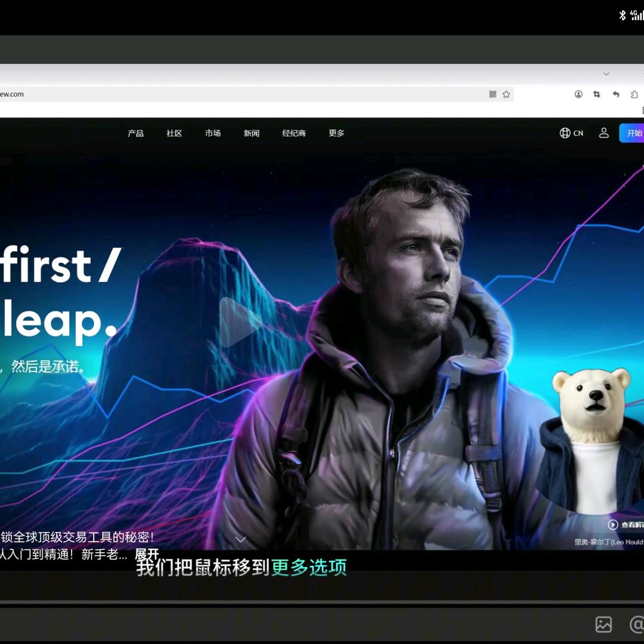Open the site user account icon

coord(604,133)
